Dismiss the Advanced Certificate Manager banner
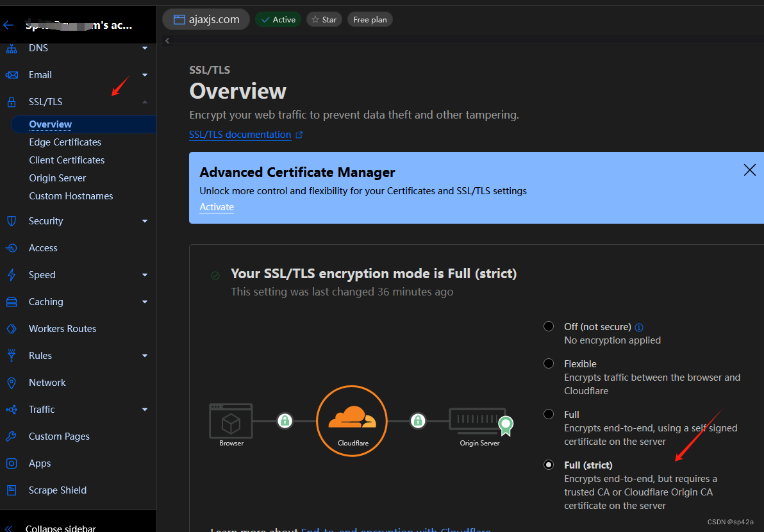764x532 pixels. [x=750, y=170]
